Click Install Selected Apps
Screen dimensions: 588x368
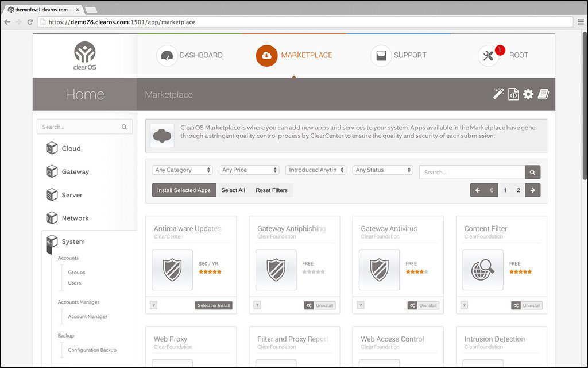[184, 190]
